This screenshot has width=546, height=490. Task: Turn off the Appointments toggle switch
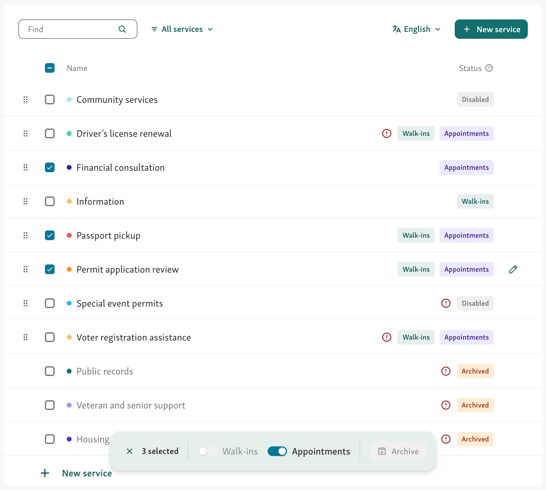(277, 451)
